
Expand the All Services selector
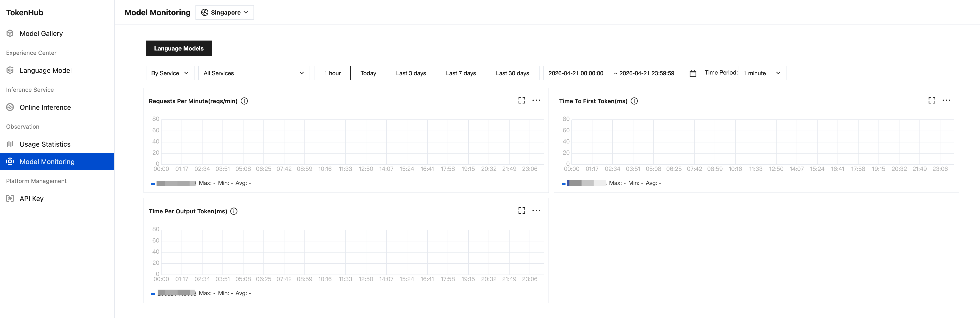tap(254, 73)
